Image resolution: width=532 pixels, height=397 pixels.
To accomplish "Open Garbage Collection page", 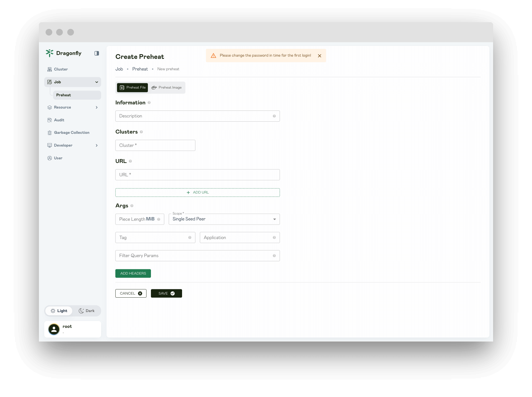I will click(x=73, y=133).
